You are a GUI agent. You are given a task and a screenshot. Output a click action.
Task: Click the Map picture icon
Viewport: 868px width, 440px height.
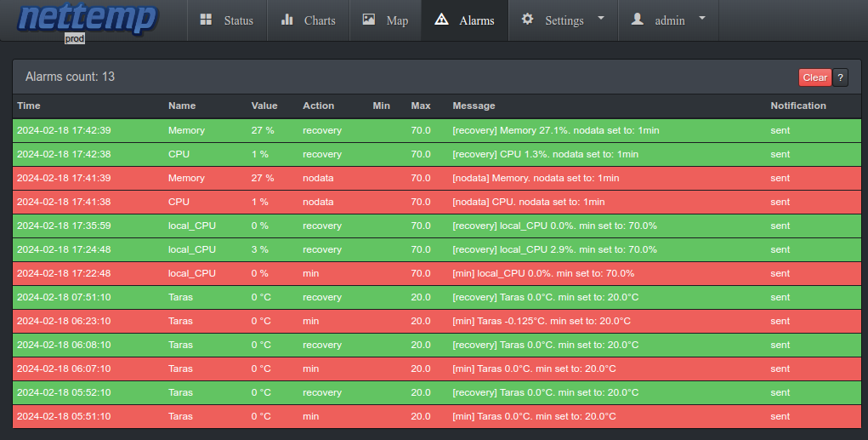pyautogui.click(x=369, y=20)
